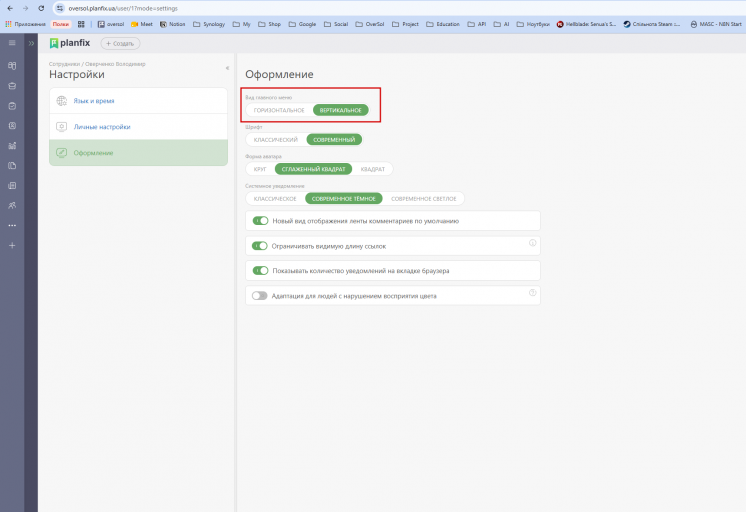Set avatar shape to КВАДРАТ
Screen dimensions: 746x512
click(373, 169)
